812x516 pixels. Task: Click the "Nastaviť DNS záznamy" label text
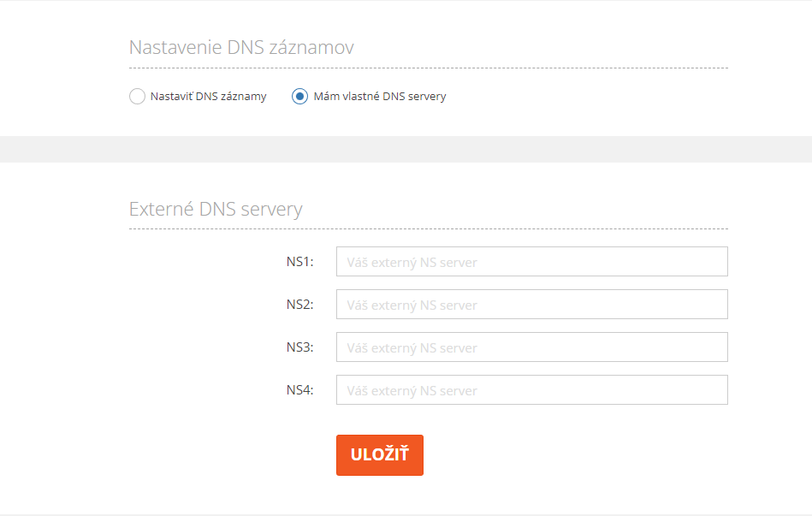pyautogui.click(x=208, y=97)
